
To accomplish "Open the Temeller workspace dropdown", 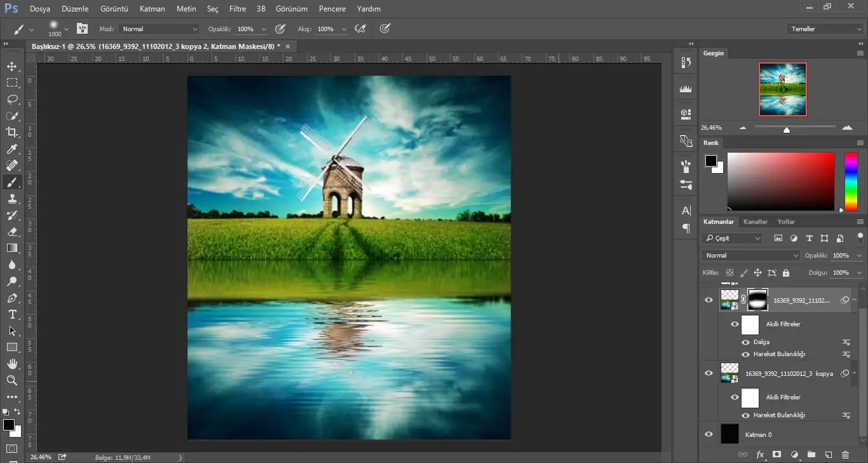I will pos(824,29).
